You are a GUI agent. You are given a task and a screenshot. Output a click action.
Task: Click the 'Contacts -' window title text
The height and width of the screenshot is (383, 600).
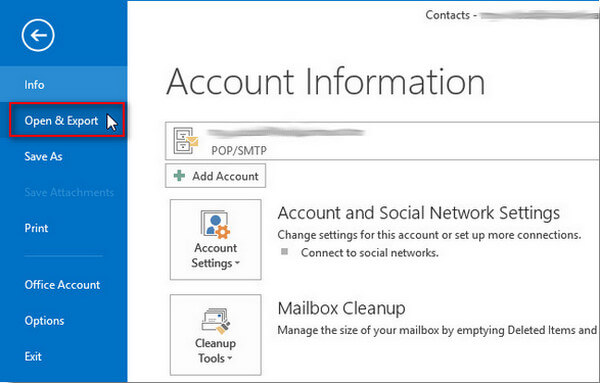click(x=451, y=15)
